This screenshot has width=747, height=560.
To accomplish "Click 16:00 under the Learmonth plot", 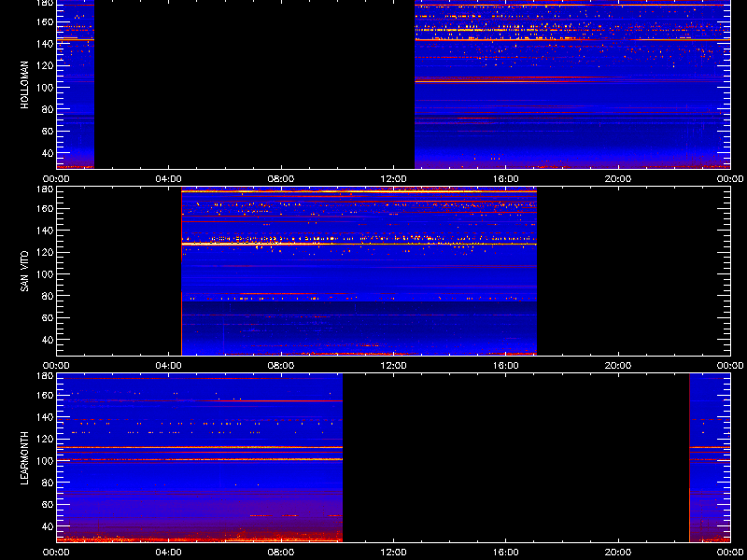I will [505, 553].
